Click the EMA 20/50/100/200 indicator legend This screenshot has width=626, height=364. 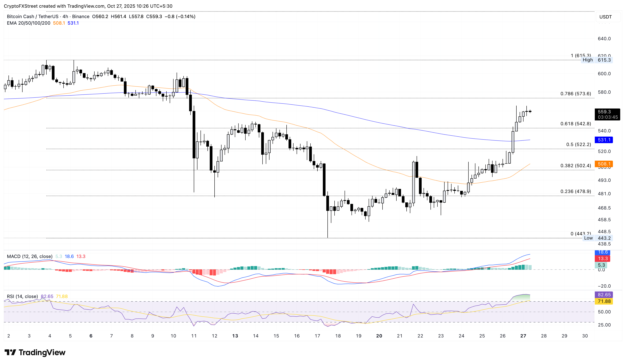pyautogui.click(x=28, y=23)
